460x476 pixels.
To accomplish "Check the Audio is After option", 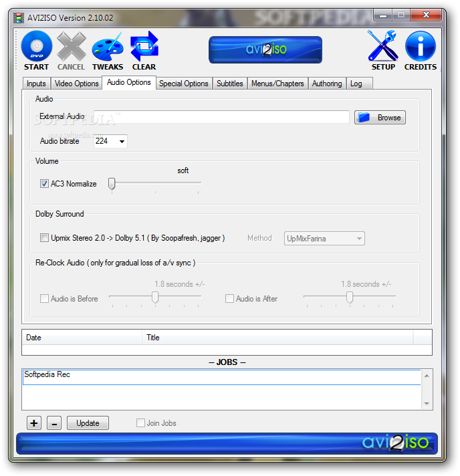I will point(229,298).
